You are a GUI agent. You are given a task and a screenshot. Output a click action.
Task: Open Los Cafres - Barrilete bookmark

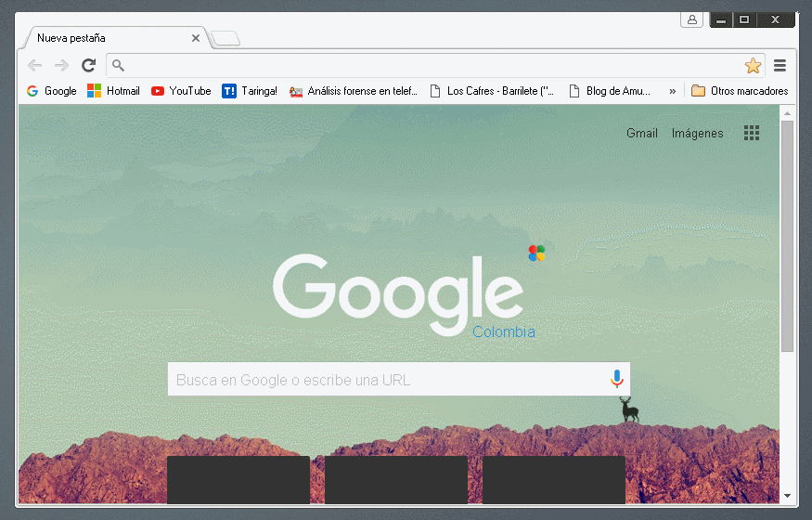(x=492, y=91)
